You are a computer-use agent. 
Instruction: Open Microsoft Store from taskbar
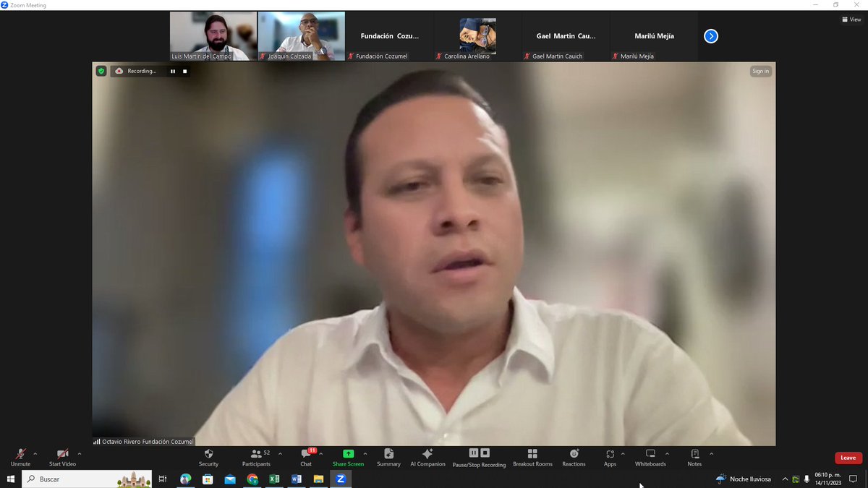click(208, 479)
